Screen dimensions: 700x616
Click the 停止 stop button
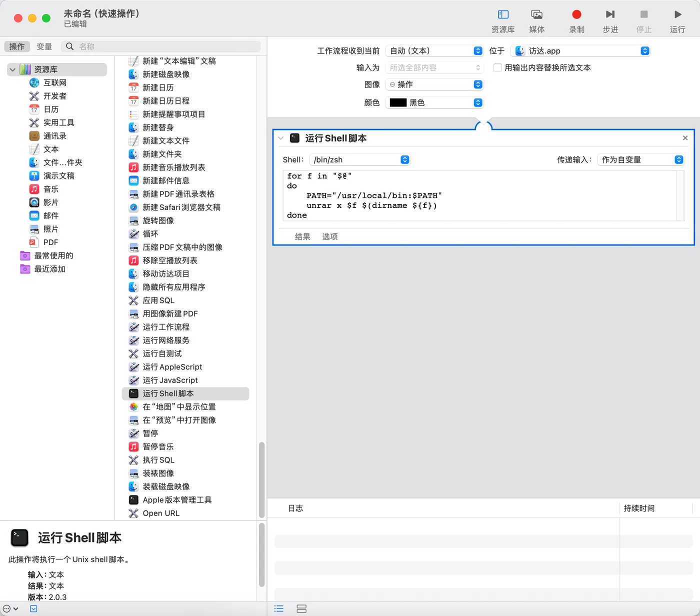click(x=644, y=21)
